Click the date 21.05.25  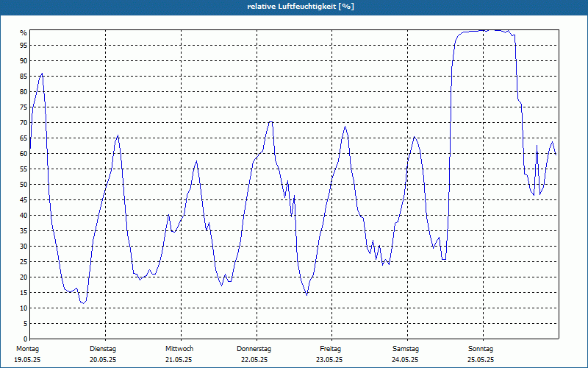[x=179, y=360]
